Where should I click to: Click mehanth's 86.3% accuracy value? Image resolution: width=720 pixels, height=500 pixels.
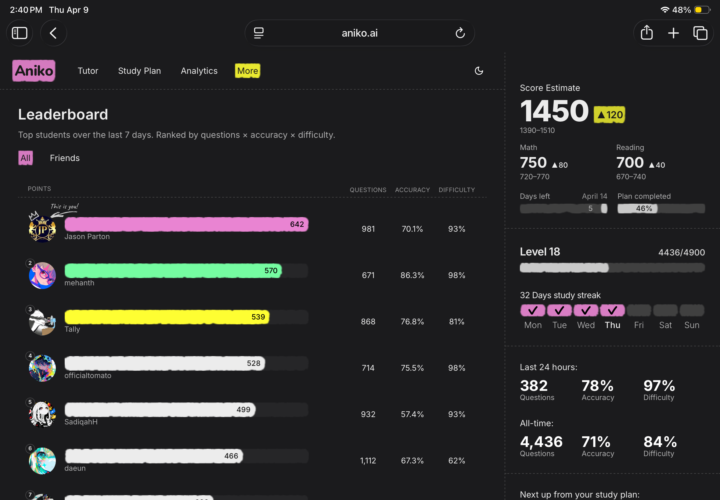coord(412,275)
